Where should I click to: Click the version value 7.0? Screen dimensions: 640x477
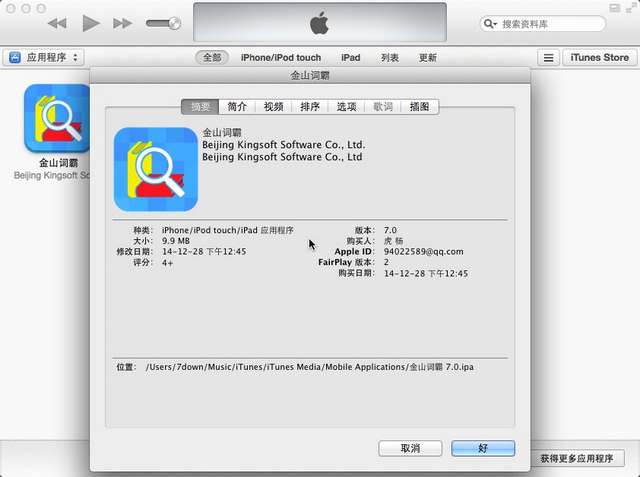390,230
